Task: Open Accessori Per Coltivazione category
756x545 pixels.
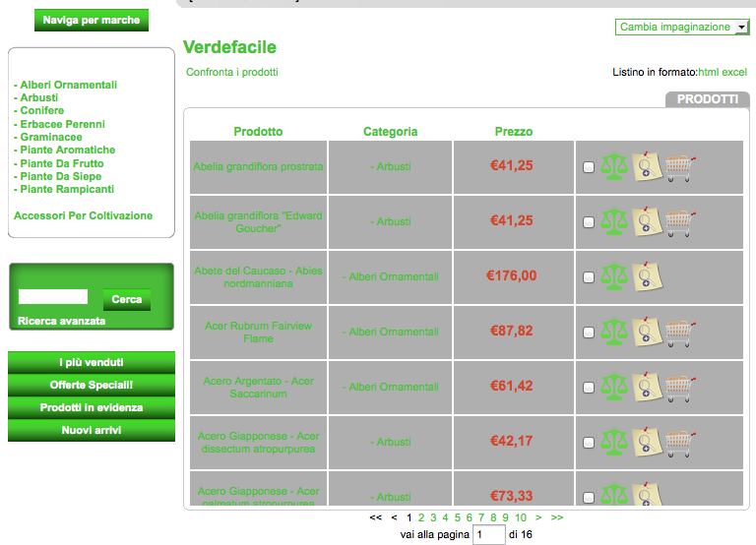Action: click(83, 215)
